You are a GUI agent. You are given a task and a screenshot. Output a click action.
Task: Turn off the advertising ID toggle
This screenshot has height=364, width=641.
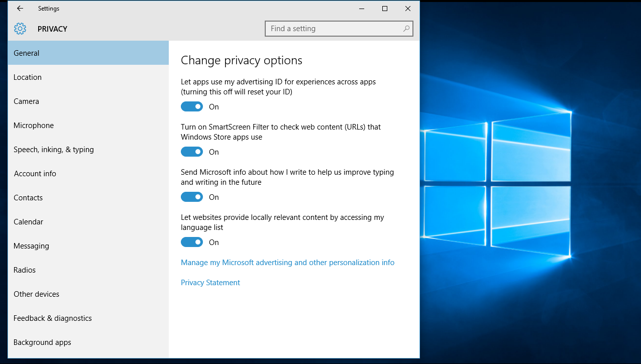(x=191, y=106)
